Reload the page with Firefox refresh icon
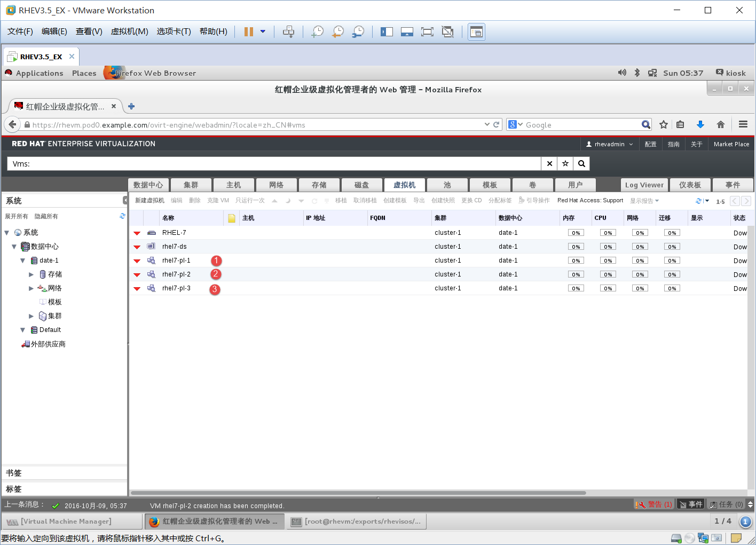The image size is (756, 545). [497, 124]
